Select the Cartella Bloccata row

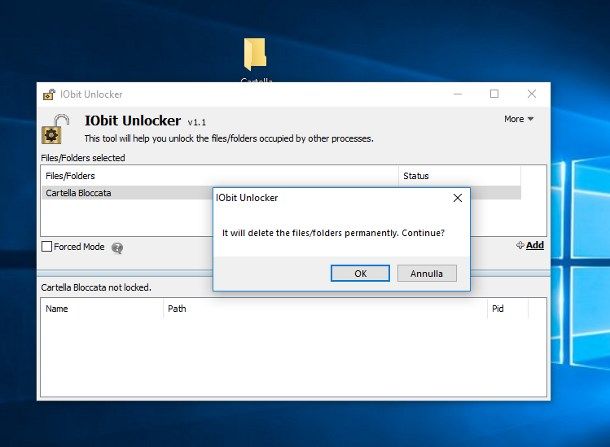tap(281, 193)
